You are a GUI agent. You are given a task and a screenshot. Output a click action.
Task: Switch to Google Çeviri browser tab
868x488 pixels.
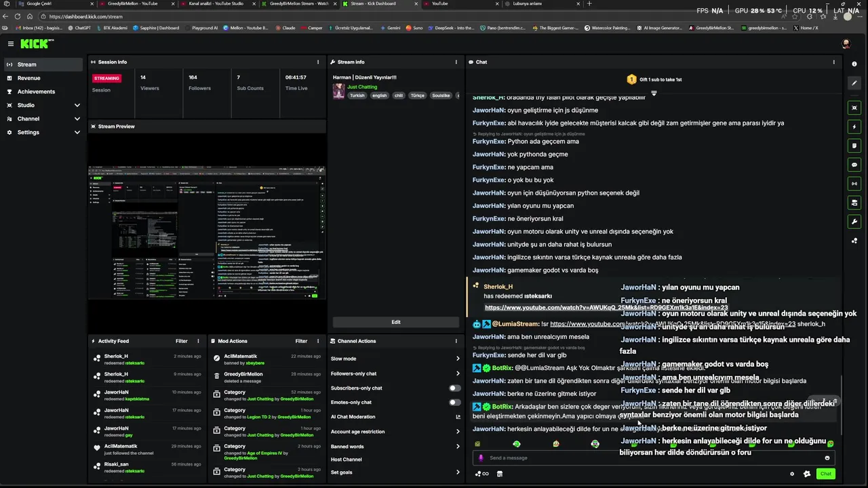pos(56,4)
